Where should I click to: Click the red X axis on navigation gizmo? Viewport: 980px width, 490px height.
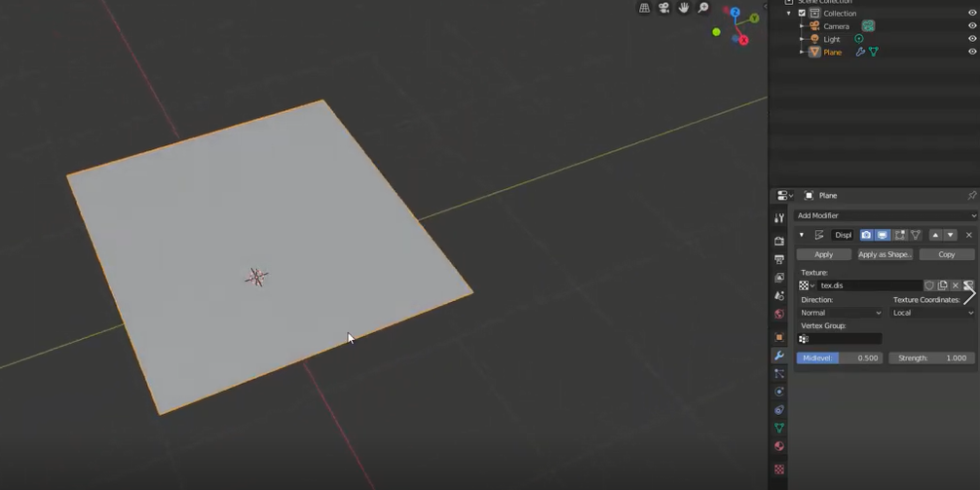click(743, 41)
